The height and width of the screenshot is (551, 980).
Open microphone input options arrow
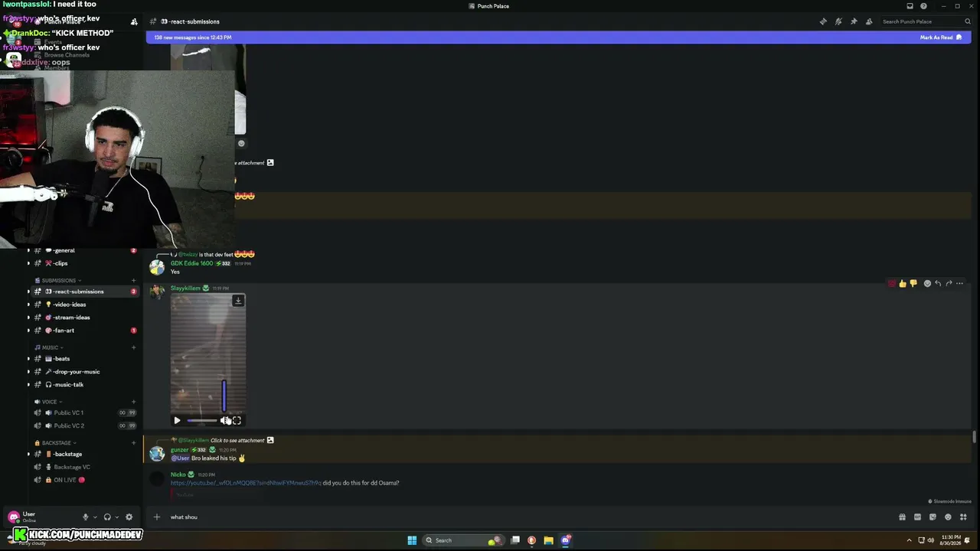click(95, 517)
